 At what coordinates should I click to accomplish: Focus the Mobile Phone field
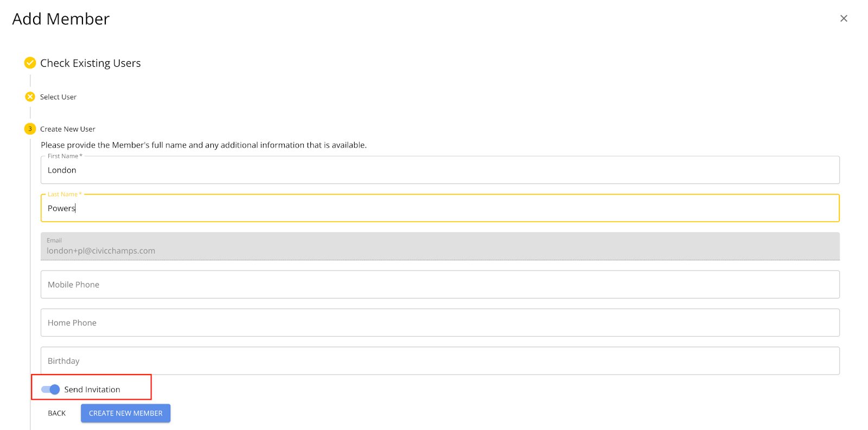point(440,285)
